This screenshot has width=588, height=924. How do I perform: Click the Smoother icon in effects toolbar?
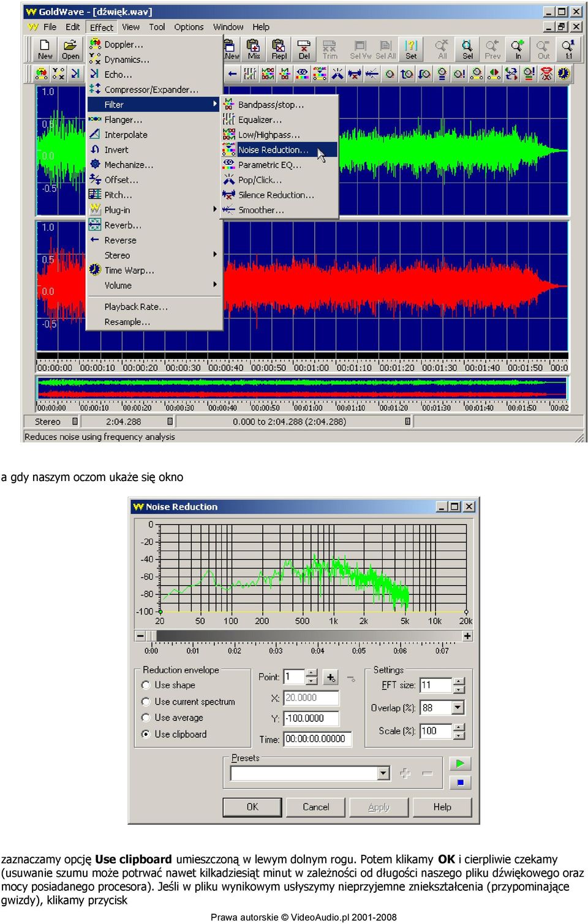click(372, 74)
